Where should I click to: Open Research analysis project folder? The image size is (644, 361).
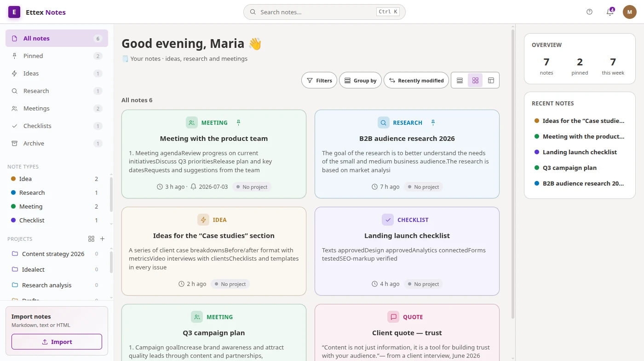54,285
